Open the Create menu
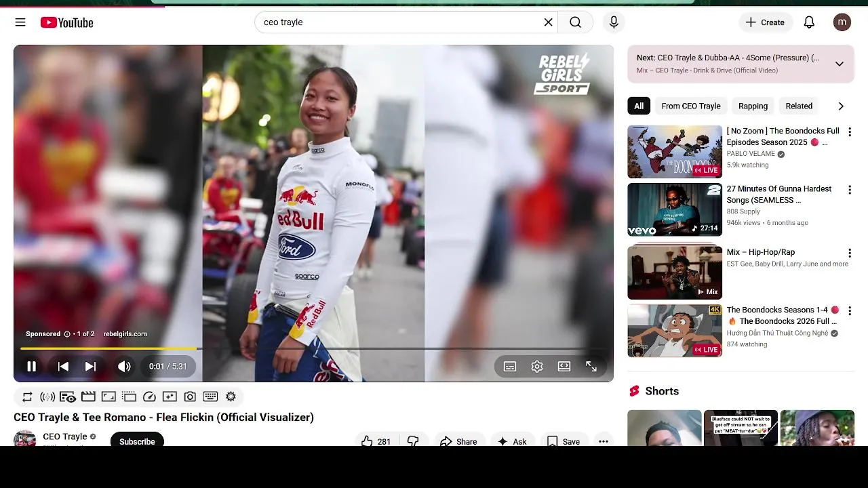This screenshot has height=488, width=868. click(765, 22)
